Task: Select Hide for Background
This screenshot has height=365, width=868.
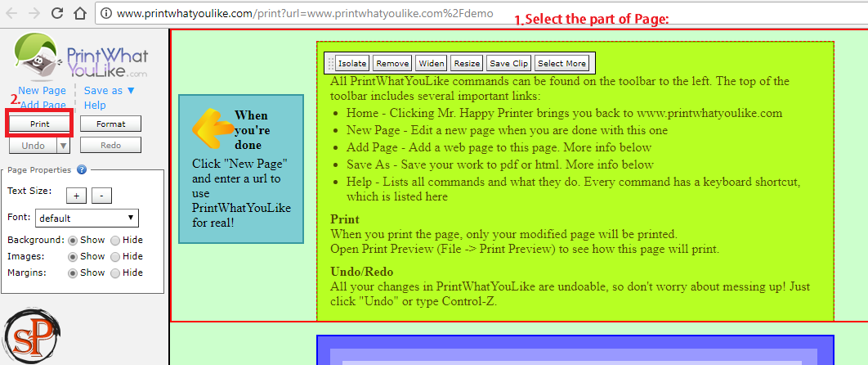Action: pos(114,241)
